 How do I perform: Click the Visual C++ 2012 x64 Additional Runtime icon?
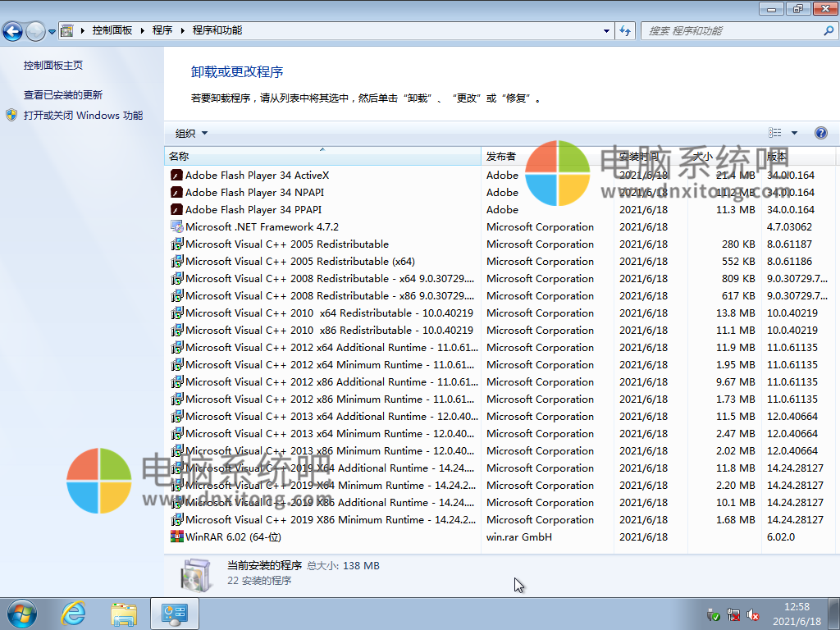click(177, 347)
